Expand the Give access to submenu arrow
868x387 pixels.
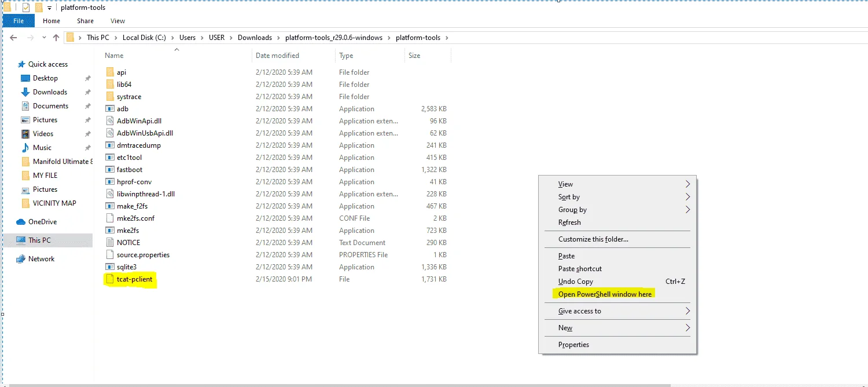pyautogui.click(x=687, y=311)
